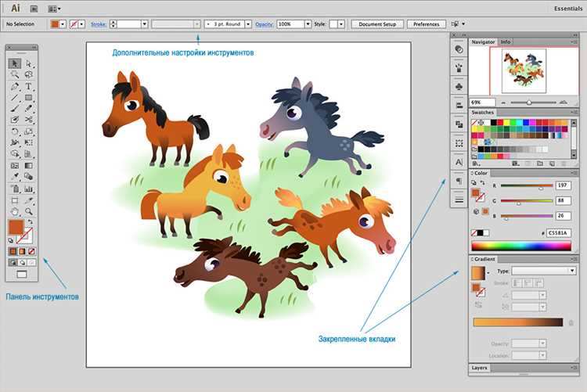This screenshot has width=587, height=392.
Task: Open the graphic Style dropdown
Action: pos(341,24)
